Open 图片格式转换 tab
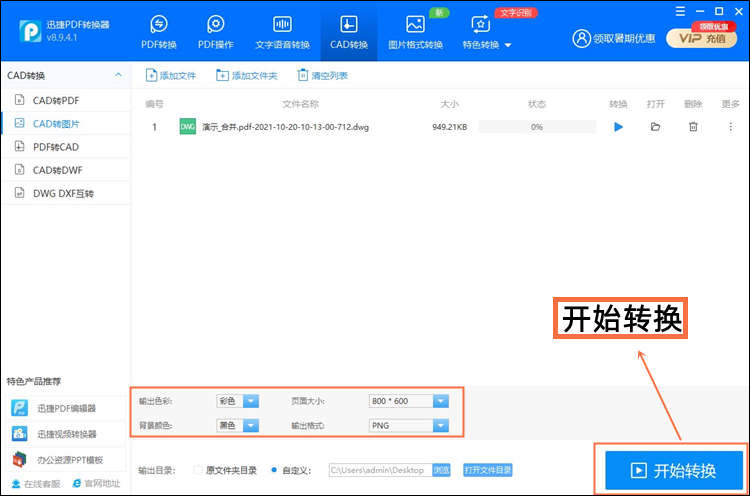Image resolution: width=750 pixels, height=496 pixels. coord(415,32)
